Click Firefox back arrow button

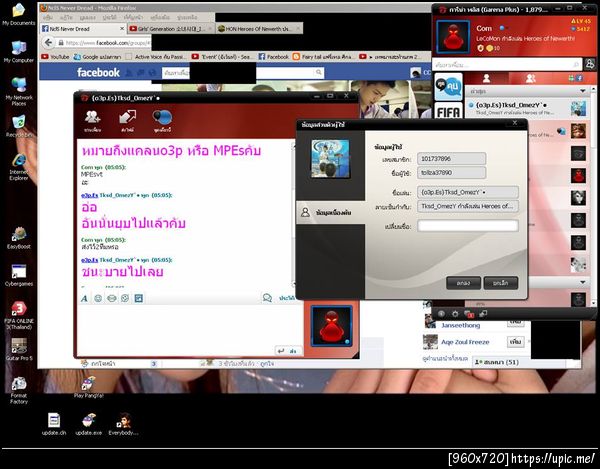[x=48, y=42]
